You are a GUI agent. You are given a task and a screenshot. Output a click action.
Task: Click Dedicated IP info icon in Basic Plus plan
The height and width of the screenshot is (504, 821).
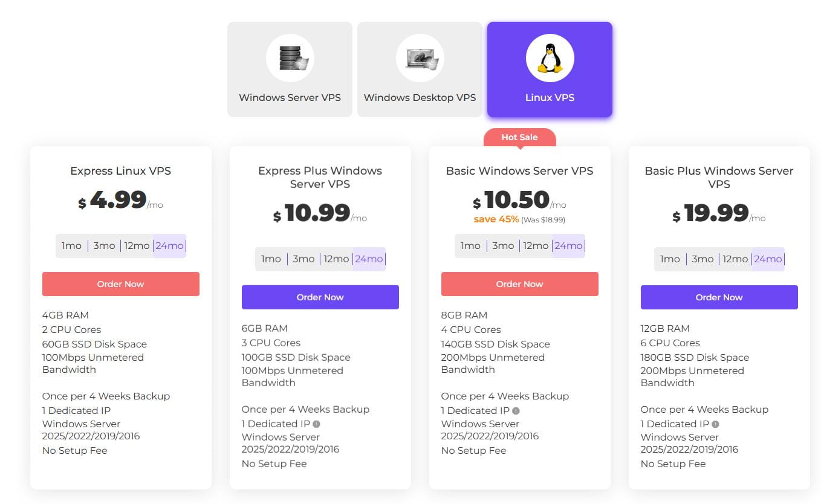click(x=715, y=424)
